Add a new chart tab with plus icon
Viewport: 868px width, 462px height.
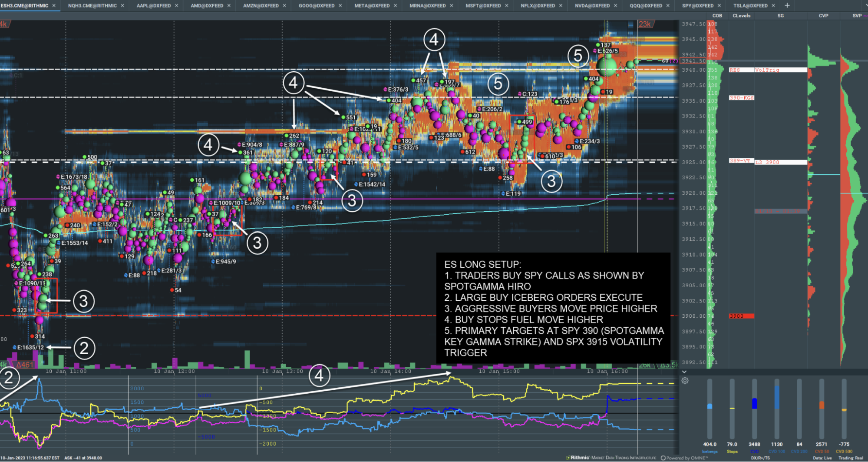click(x=787, y=6)
